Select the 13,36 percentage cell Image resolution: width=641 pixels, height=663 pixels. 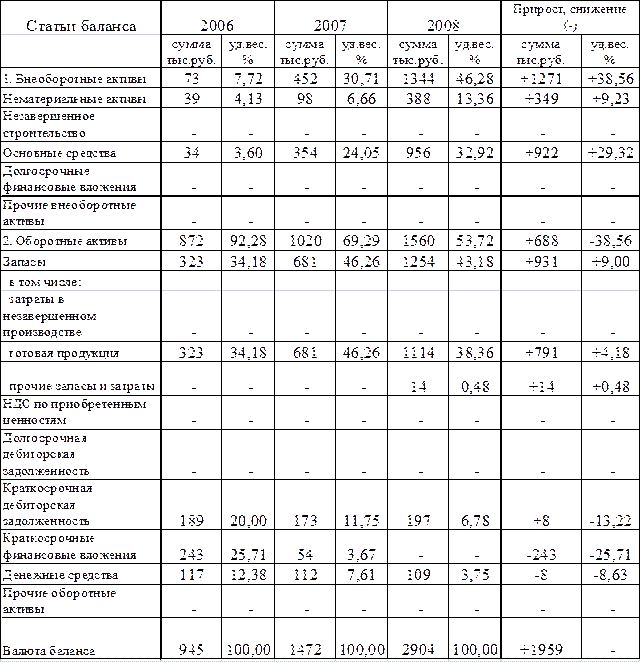pos(475,98)
